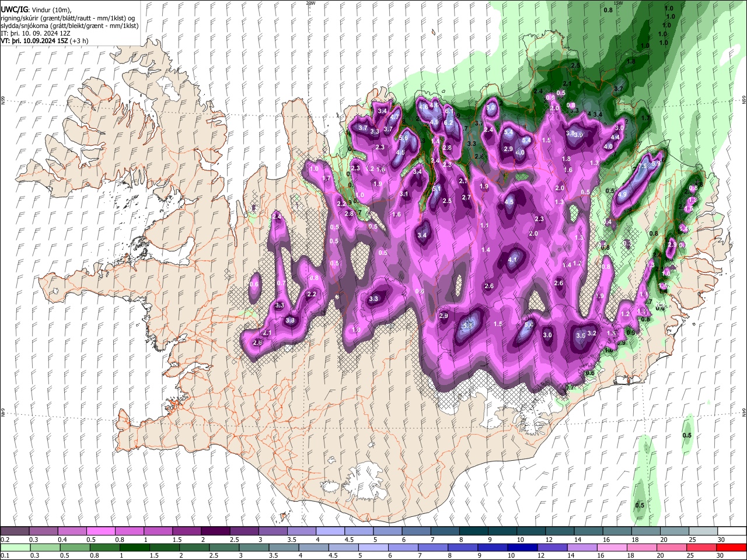
Task: Select the white snow swatch after 30
Action: pos(731,531)
